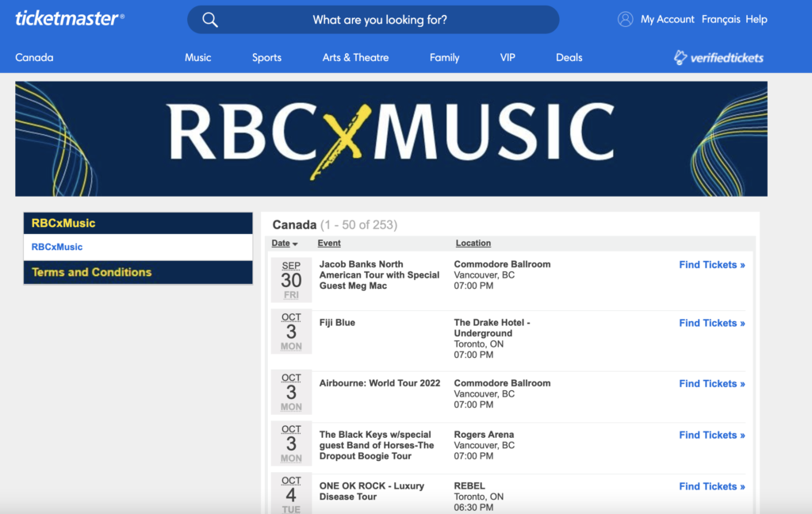Find Tickets for Fiji Blue
Viewport: 812px width, 514px height.
[711, 323]
